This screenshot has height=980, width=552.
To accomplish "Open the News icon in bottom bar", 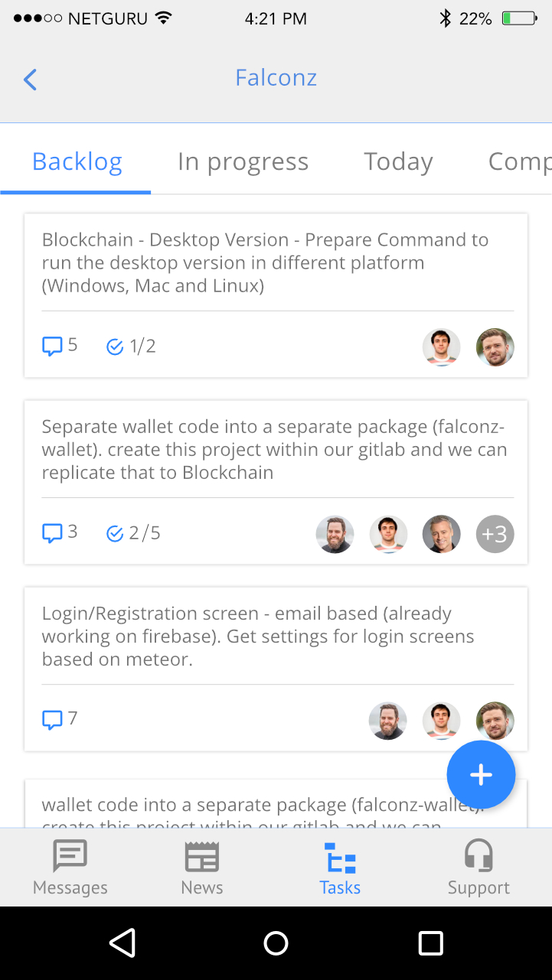I will [x=202, y=856].
